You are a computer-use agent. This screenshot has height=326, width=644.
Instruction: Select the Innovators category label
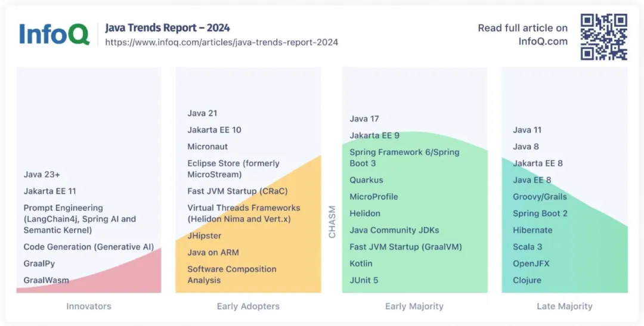click(88, 306)
